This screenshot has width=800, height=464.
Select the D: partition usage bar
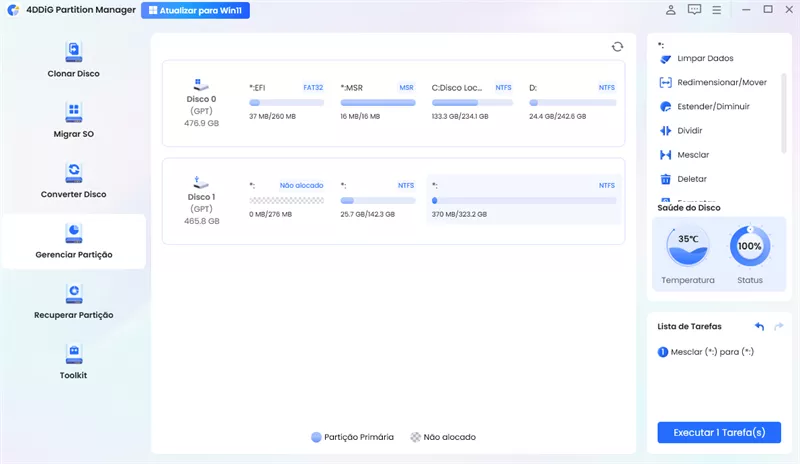572,102
